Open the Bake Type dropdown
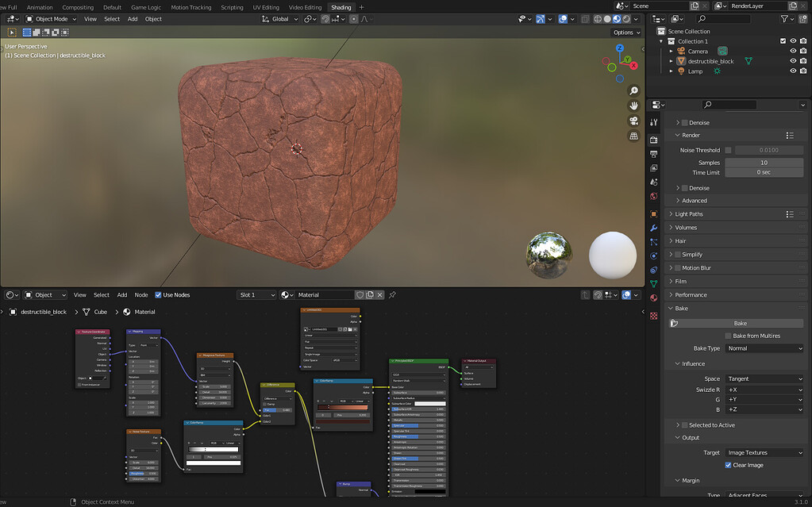Screen dimensions: 812x507 [x=764, y=348]
